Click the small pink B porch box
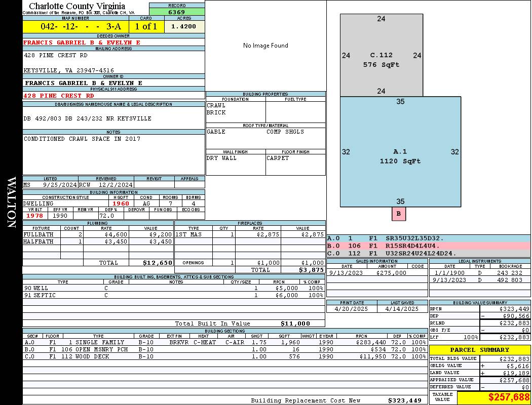 click(x=399, y=214)
